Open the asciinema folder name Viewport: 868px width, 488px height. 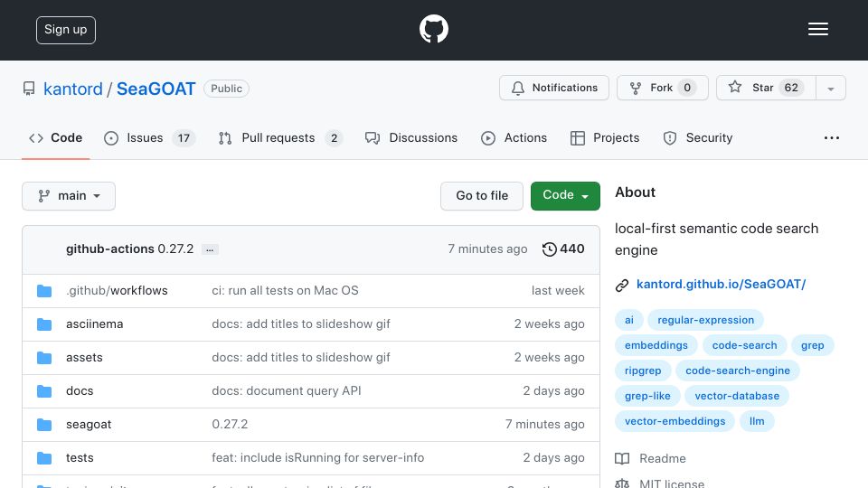95,324
